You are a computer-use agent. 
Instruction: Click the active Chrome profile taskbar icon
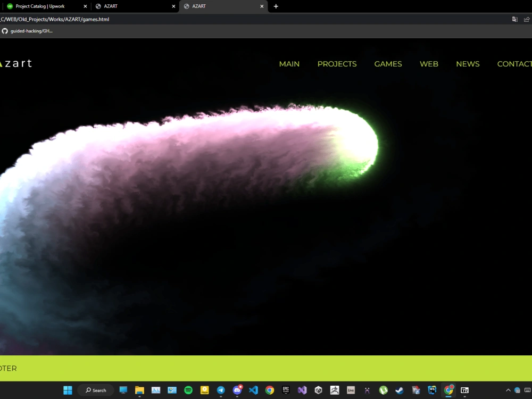click(x=448, y=390)
